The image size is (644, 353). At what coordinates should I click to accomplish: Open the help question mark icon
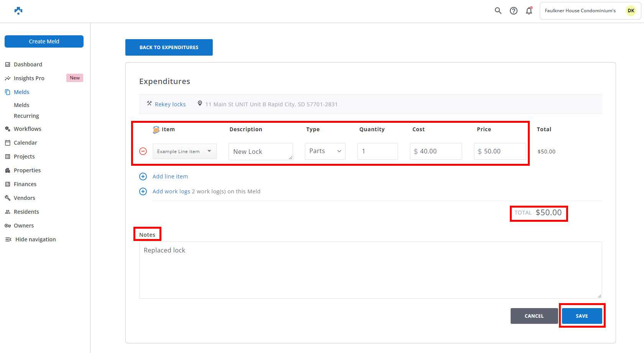(514, 11)
